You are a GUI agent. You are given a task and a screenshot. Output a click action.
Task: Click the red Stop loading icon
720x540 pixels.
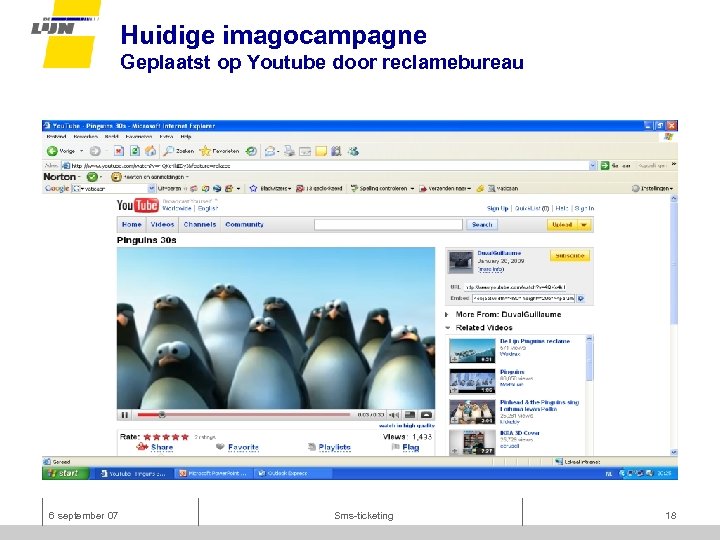(118, 151)
